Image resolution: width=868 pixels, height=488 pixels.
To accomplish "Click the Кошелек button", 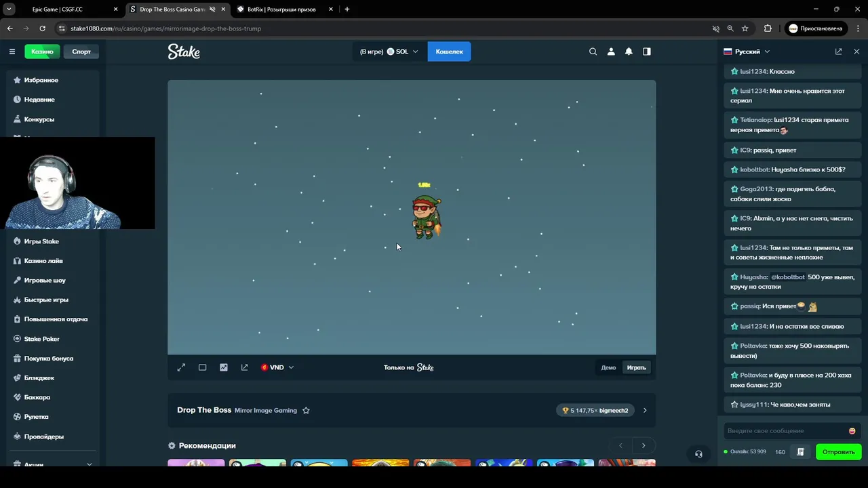I will click(449, 52).
